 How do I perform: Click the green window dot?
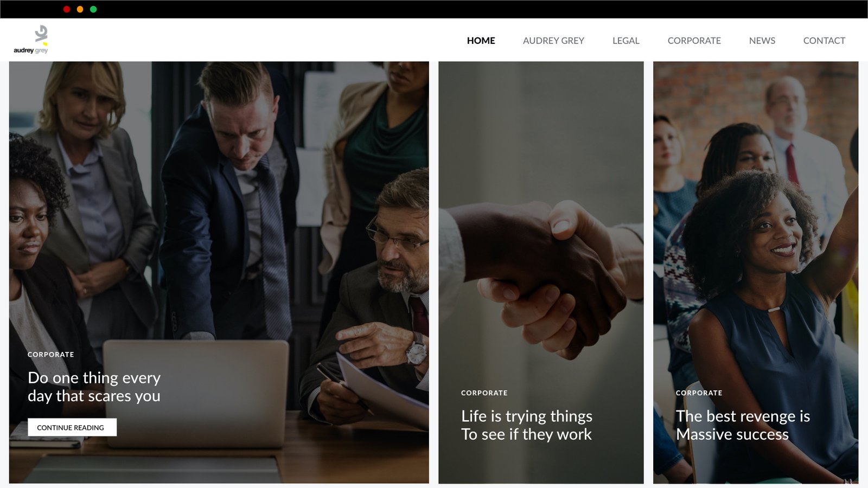(93, 9)
